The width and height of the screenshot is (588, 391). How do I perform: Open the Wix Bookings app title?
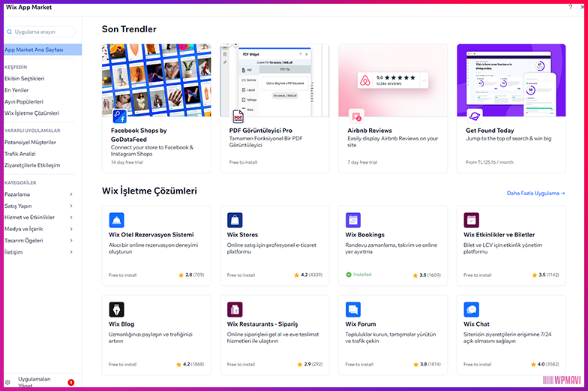coord(364,234)
